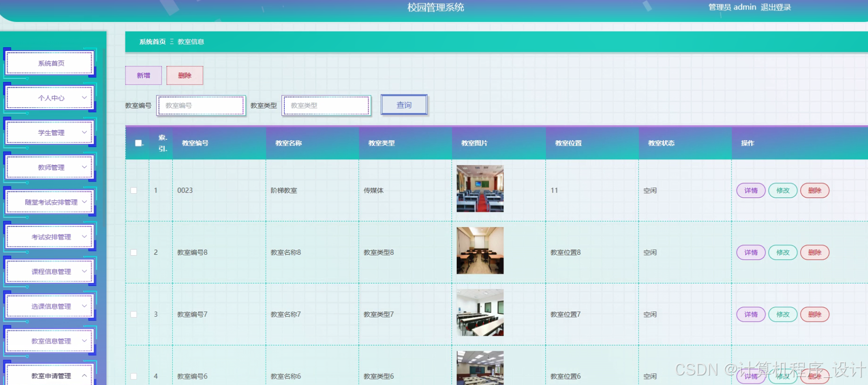Open 个人中心 sidebar menu

point(50,98)
